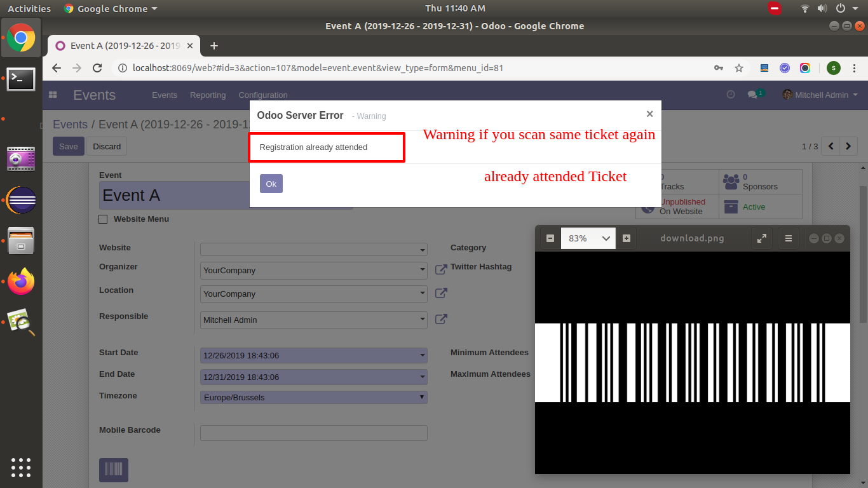Open volume indicator in top bar
The image size is (868, 488).
tap(822, 8)
